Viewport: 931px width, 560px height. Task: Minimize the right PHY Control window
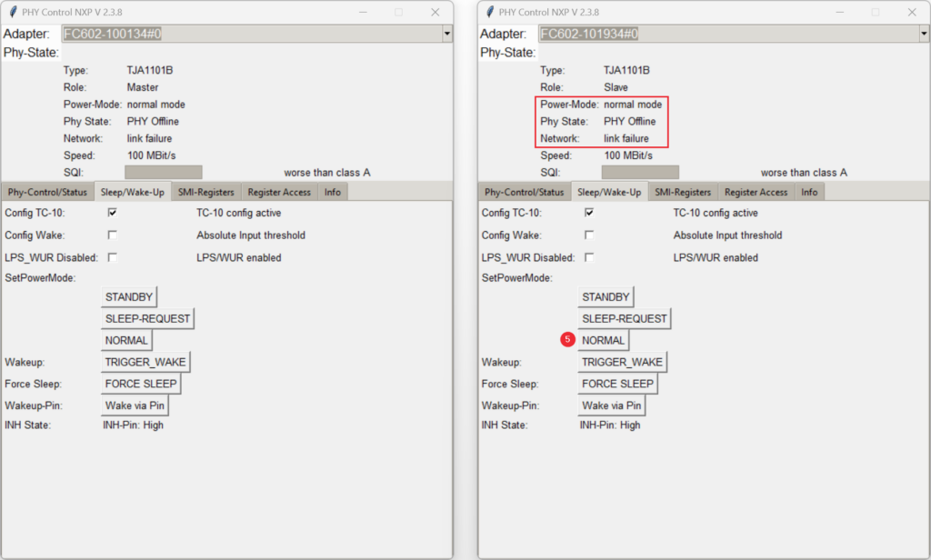(839, 12)
